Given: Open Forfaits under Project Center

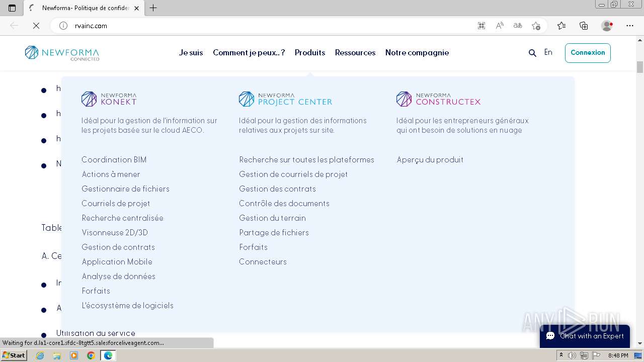Looking at the screenshot, I should [x=254, y=247].
